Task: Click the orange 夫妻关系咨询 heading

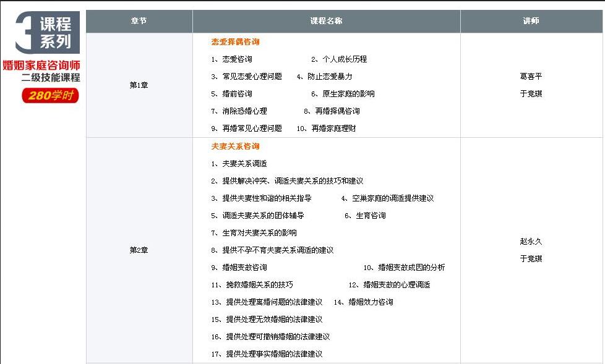Action: point(235,146)
